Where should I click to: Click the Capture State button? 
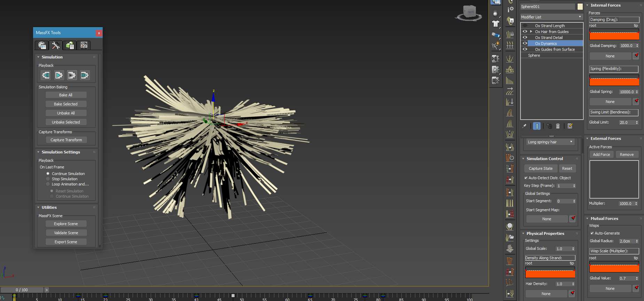(x=540, y=168)
